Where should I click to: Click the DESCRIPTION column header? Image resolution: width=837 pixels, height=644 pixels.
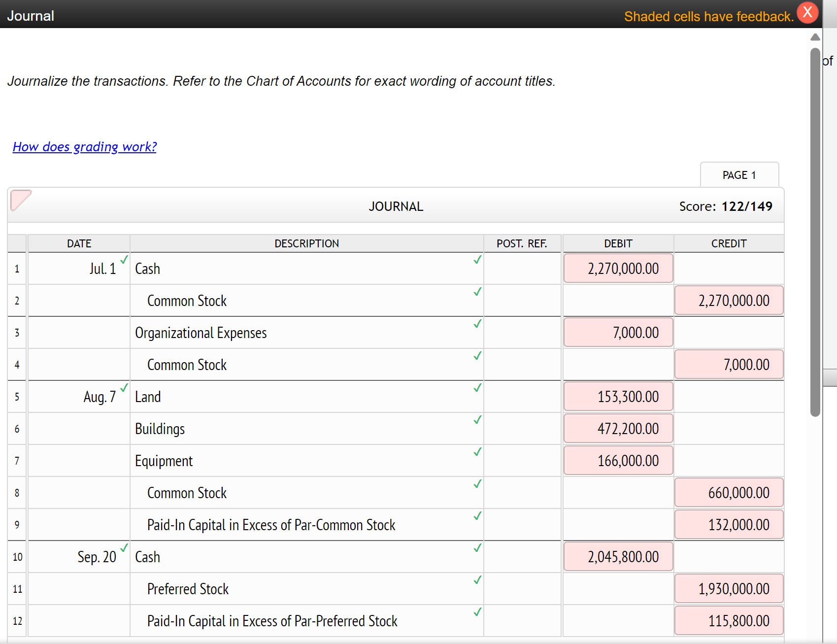point(306,243)
